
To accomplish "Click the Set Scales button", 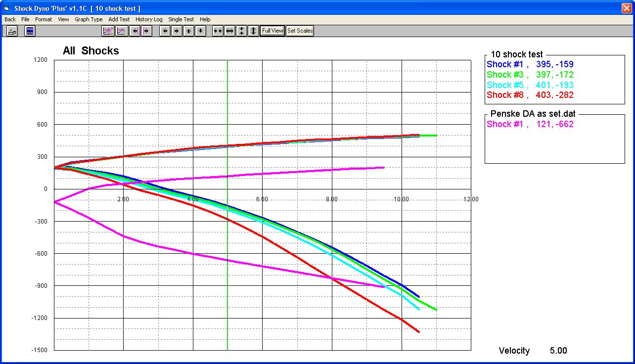I will 300,31.
